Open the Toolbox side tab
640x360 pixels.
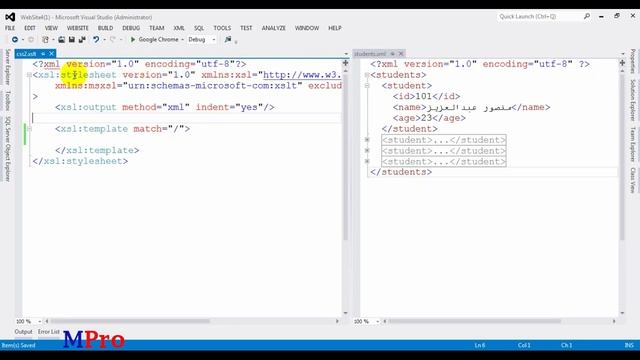pos(7,100)
